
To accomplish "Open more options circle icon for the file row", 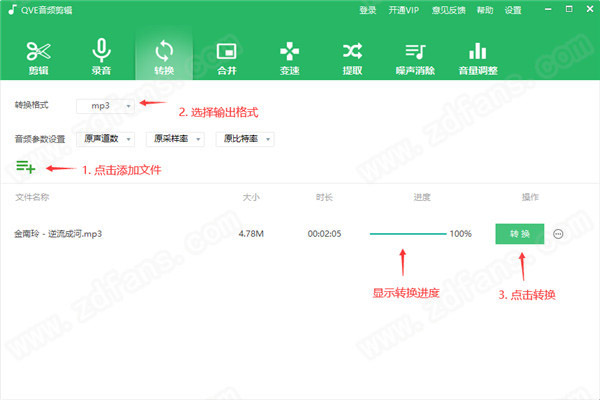I will pyautogui.click(x=558, y=234).
